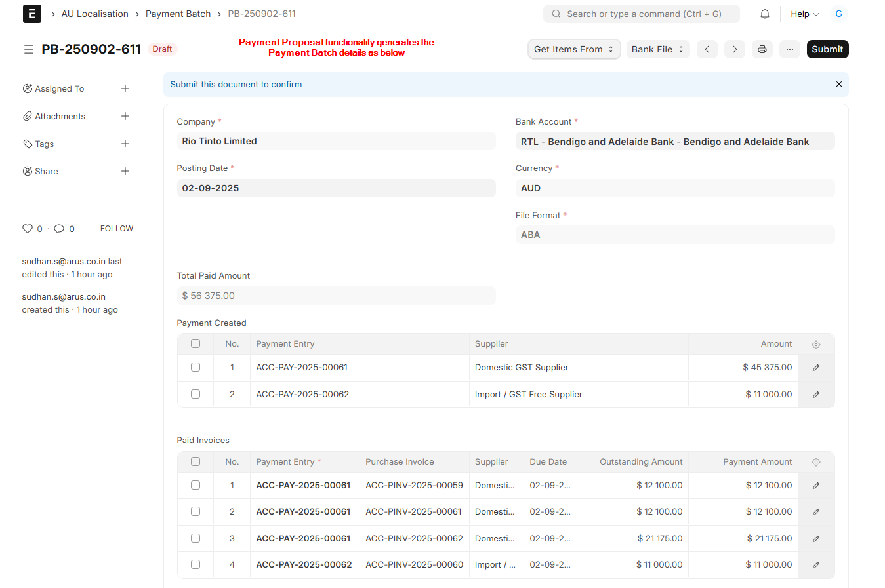Expand the Bank File dropdown
The width and height of the screenshot is (885, 588).
(x=657, y=49)
